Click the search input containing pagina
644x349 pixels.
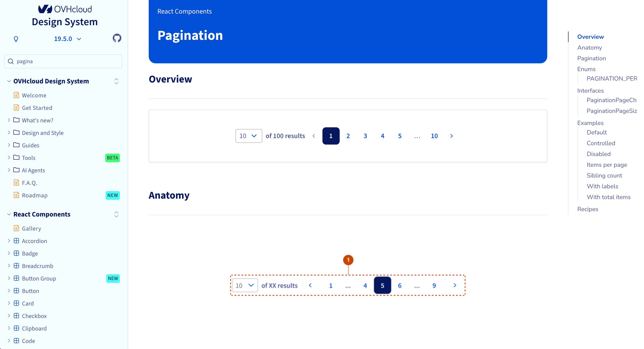[63, 61]
